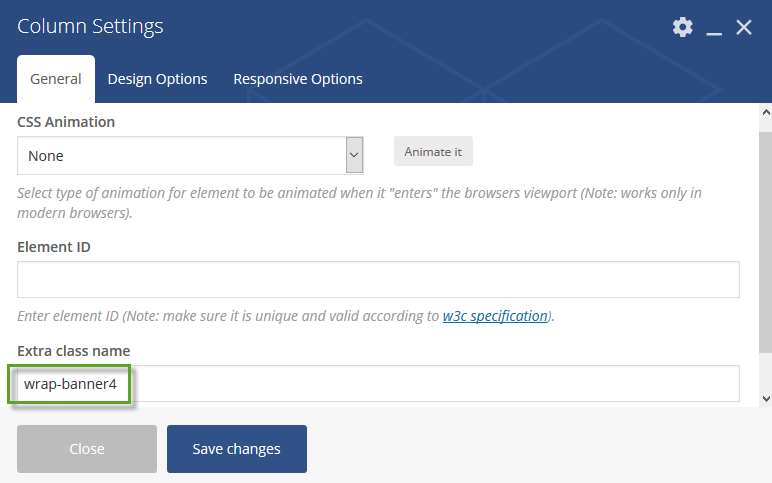This screenshot has height=483, width=772.
Task: Focus the Element ID text field
Action: tap(378, 280)
